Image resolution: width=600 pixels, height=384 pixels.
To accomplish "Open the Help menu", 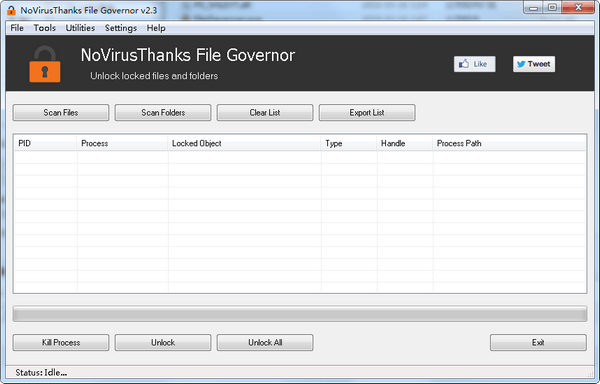I will tap(156, 28).
